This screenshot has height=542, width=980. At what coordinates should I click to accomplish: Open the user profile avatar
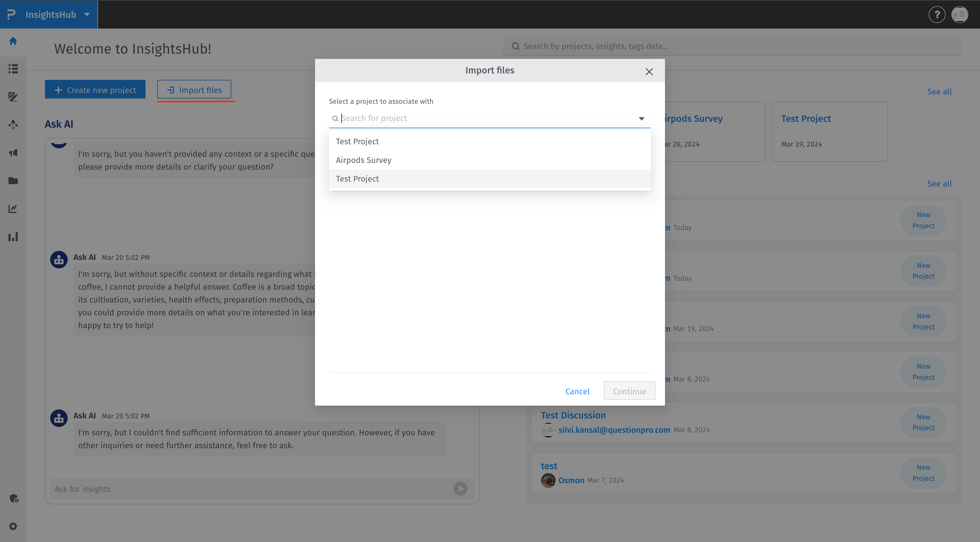pos(960,15)
